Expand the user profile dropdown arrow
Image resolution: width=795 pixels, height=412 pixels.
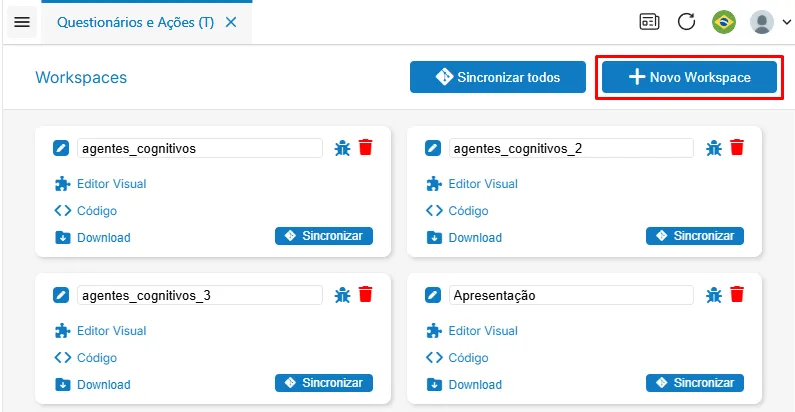(786, 22)
